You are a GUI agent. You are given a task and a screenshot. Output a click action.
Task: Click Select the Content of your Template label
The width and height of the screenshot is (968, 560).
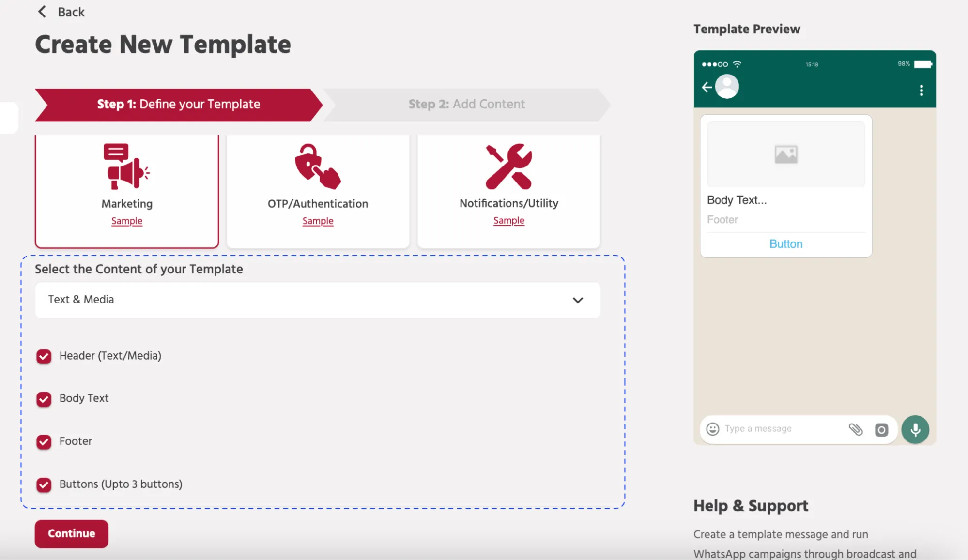click(x=139, y=269)
